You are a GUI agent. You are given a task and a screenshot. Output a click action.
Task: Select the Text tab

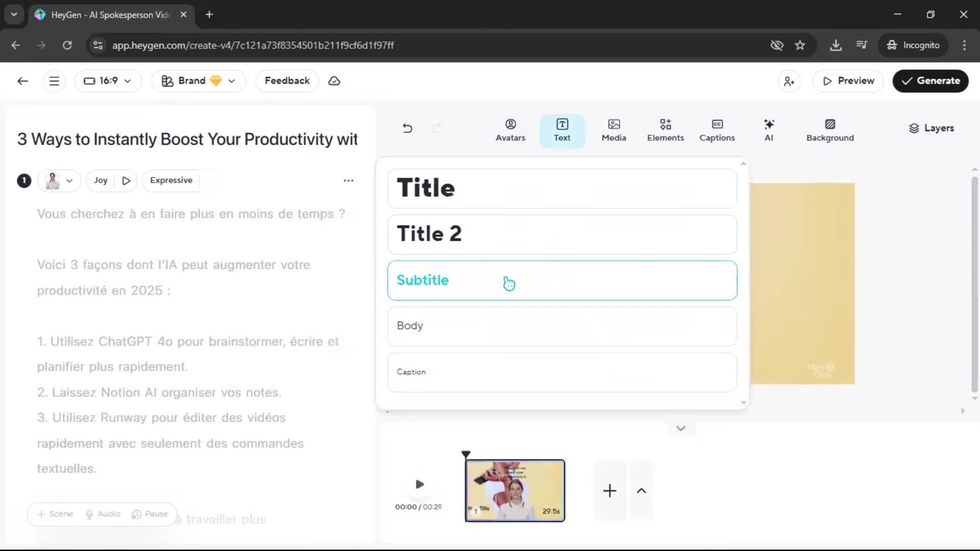click(x=562, y=131)
